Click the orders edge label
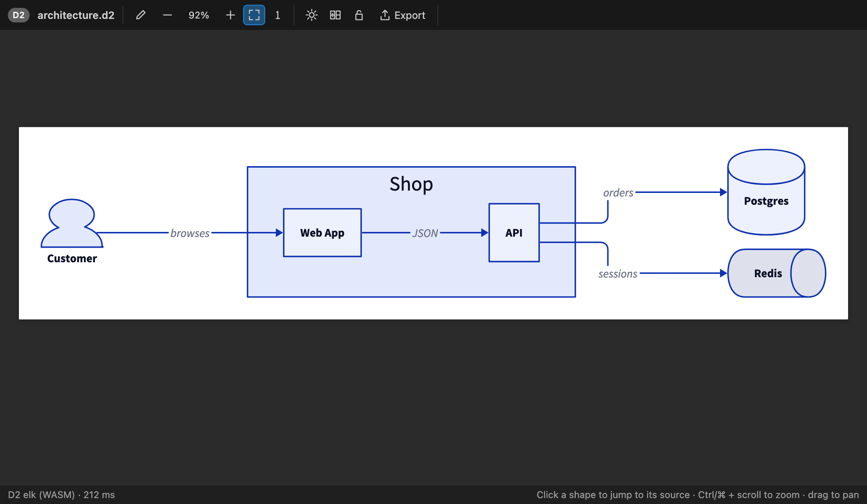Viewport: 867px width, 504px height. [618, 193]
